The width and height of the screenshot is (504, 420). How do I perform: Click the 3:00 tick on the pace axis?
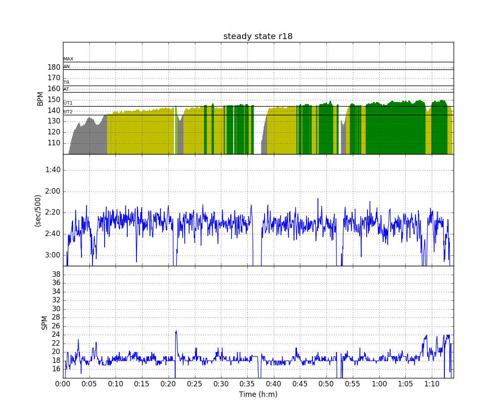point(53,255)
